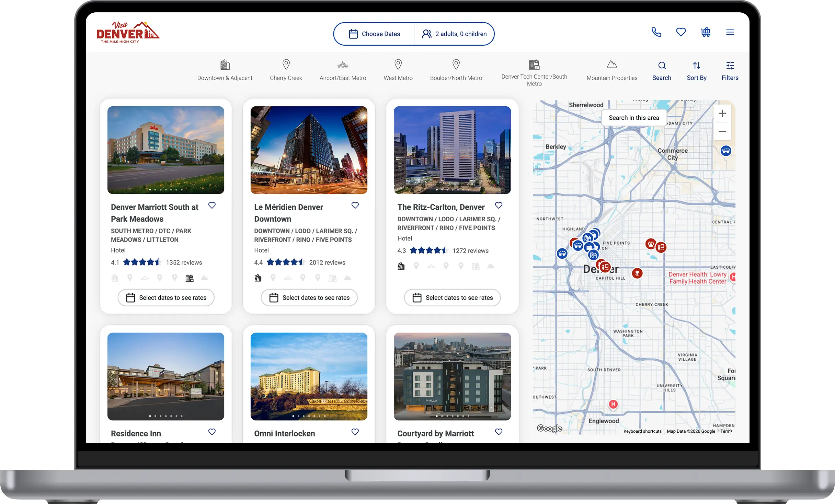This screenshot has height=504, width=835.
Task: Click the red marker south of Capitol Hill label
Action: click(637, 273)
